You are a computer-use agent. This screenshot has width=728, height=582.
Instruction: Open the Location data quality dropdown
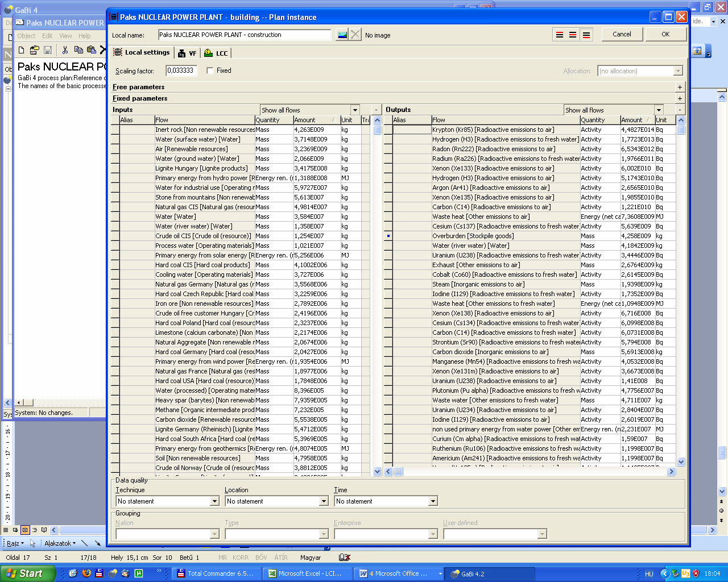pyautogui.click(x=324, y=501)
